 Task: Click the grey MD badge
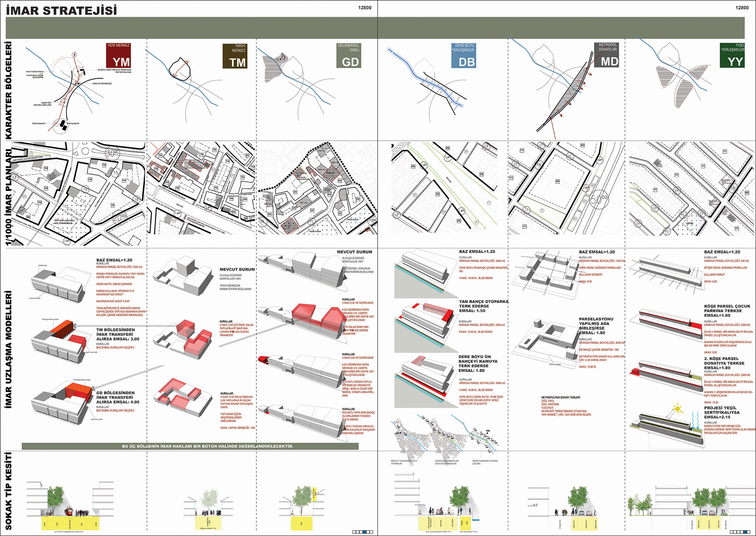click(606, 55)
